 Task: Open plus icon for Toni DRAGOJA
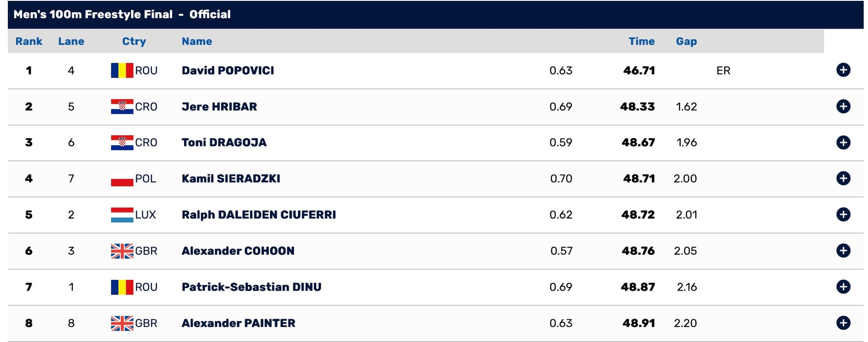click(843, 142)
